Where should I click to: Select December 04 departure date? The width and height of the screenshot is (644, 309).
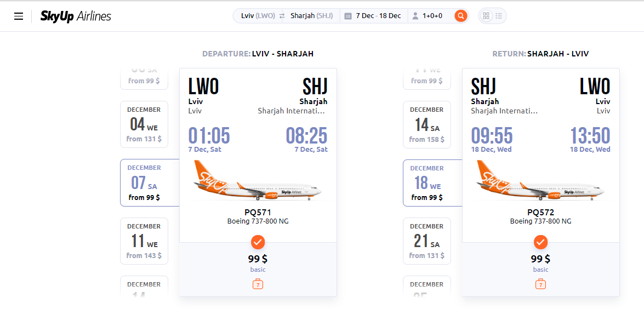pos(144,124)
